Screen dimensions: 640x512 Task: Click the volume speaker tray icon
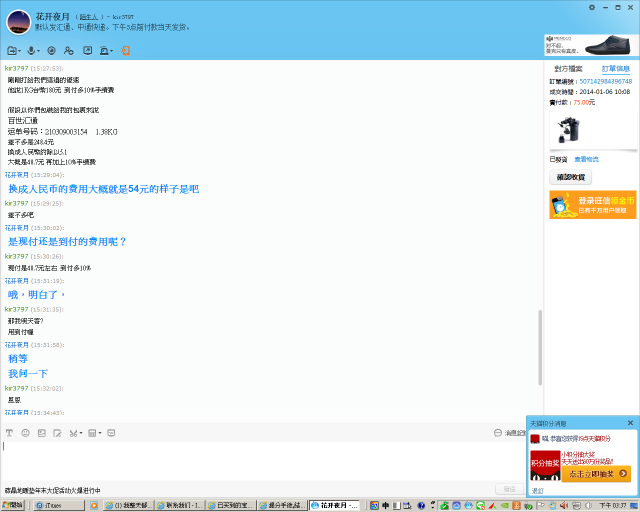[x=564, y=505]
